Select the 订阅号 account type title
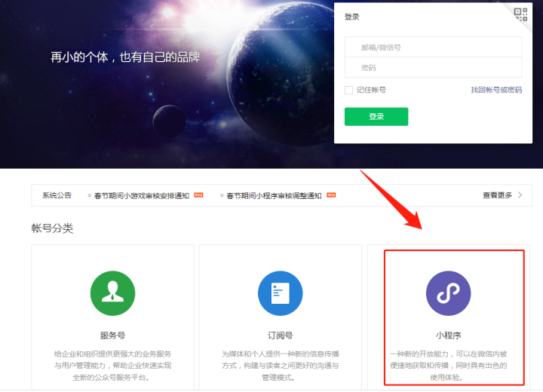Image resolution: width=543 pixels, height=392 pixels. pos(280,335)
